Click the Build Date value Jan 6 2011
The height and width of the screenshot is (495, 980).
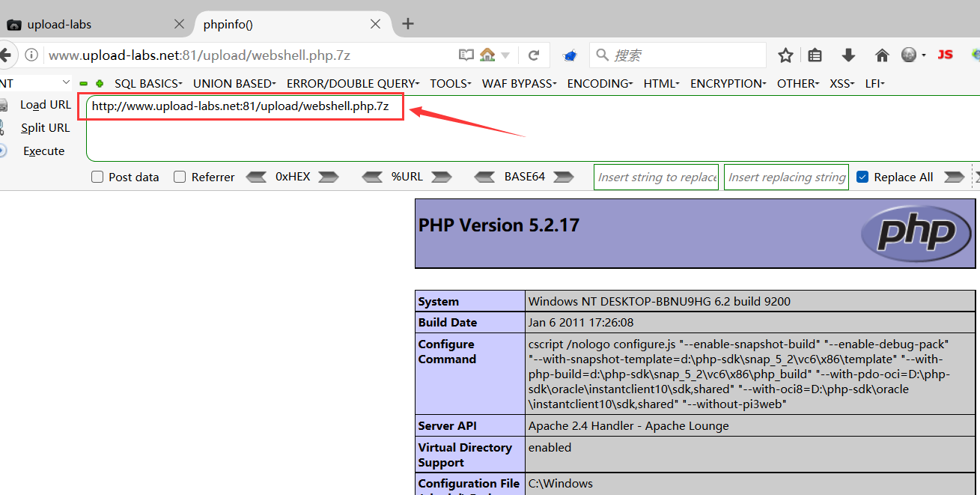581,323
